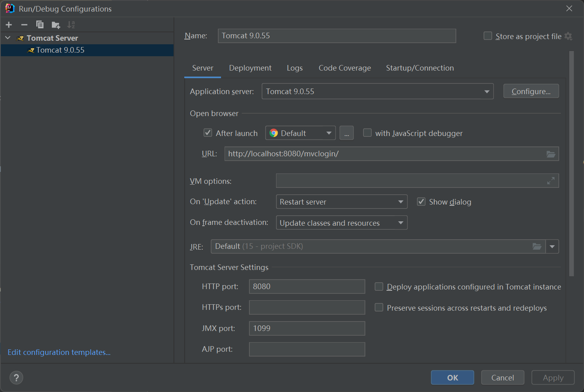The height and width of the screenshot is (392, 584).
Task: Click the browser ellipsis button
Action: pyautogui.click(x=347, y=133)
